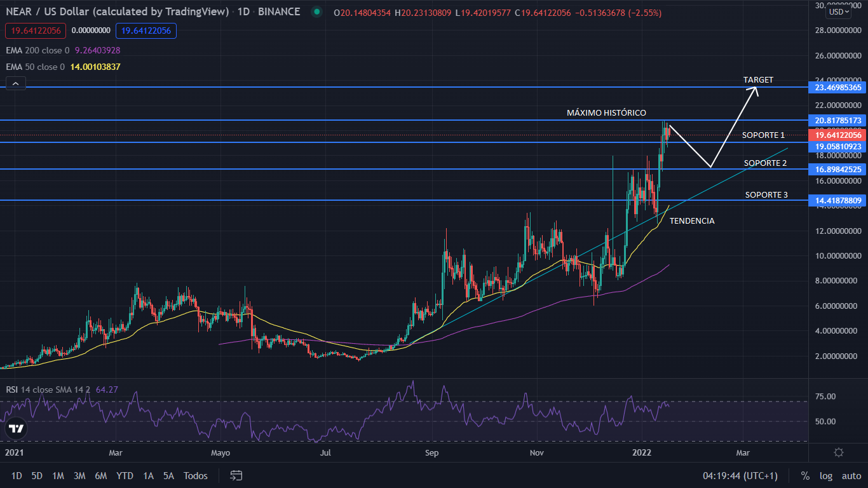The width and height of the screenshot is (868, 488).
Task: Click the blue buy price box
Action: [x=146, y=30]
